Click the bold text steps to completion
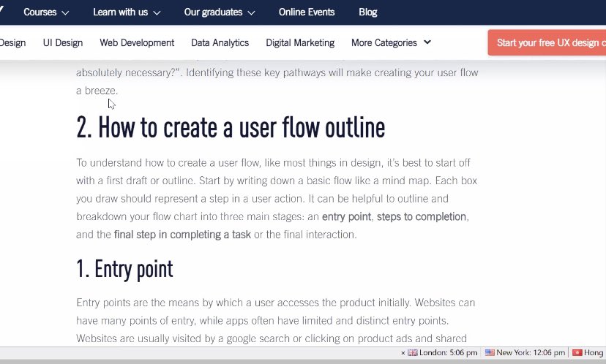This screenshot has width=606, height=364. coord(422,216)
